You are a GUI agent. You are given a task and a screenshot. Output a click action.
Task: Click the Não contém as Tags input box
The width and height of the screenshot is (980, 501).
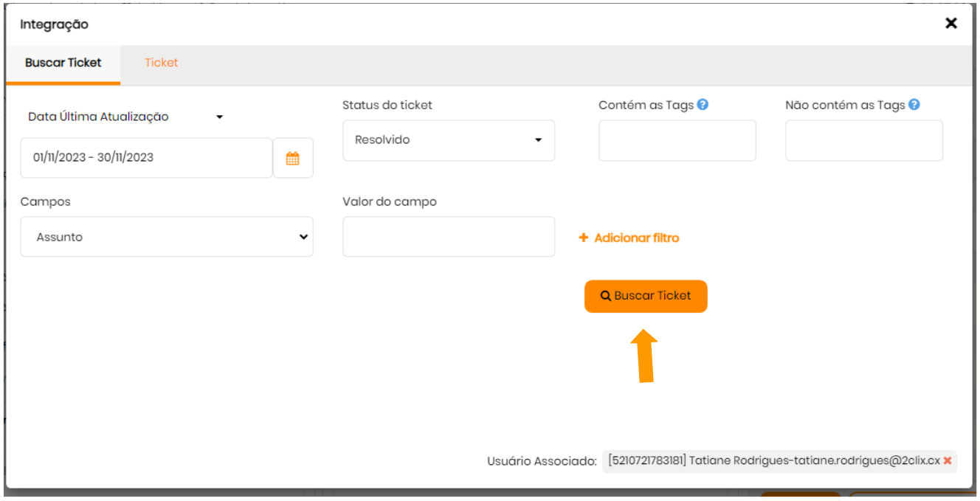point(863,140)
